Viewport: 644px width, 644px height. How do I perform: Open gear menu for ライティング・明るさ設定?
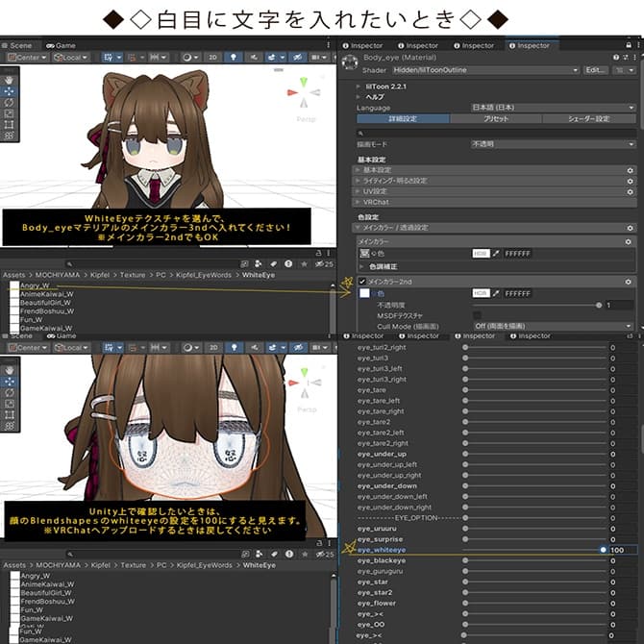[x=630, y=181]
